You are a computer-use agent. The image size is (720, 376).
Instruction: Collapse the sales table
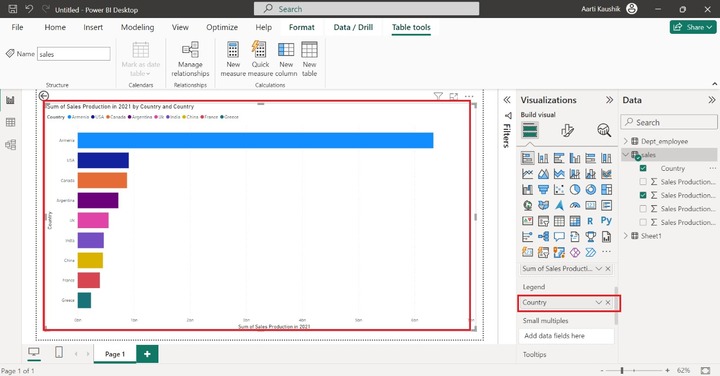[625, 155]
